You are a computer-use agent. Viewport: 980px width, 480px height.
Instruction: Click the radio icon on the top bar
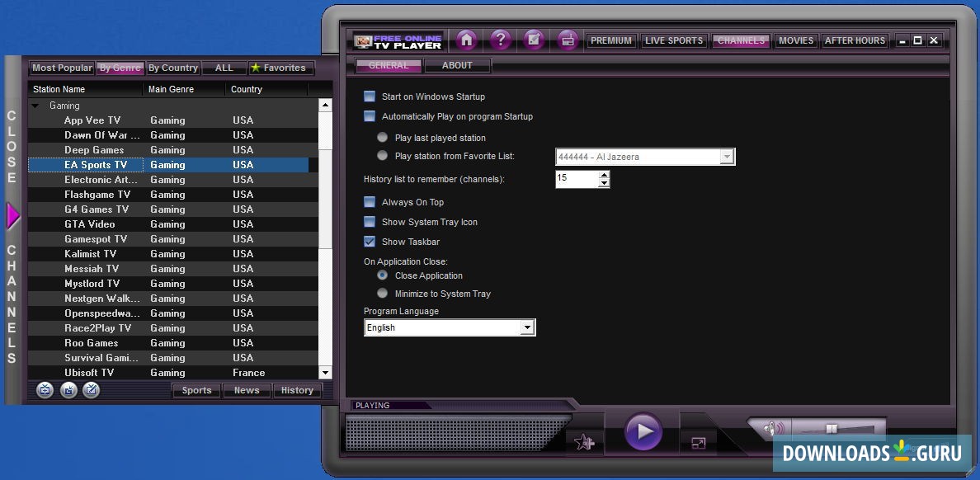coord(568,40)
